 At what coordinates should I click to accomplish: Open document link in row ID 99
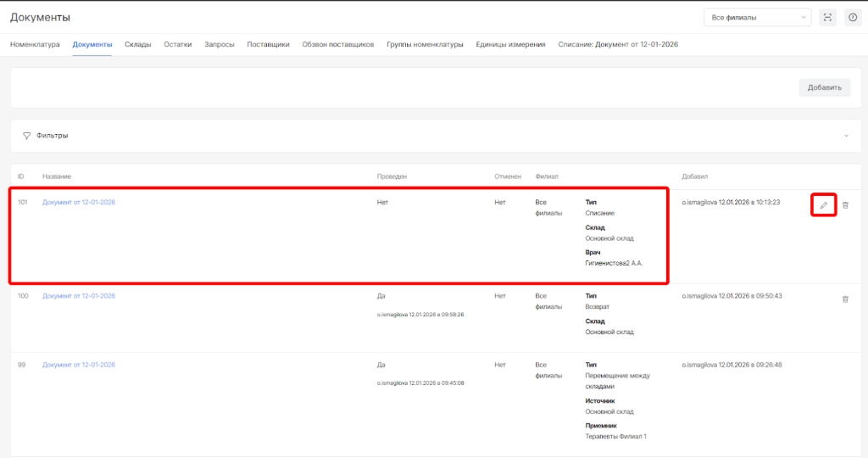tap(79, 365)
